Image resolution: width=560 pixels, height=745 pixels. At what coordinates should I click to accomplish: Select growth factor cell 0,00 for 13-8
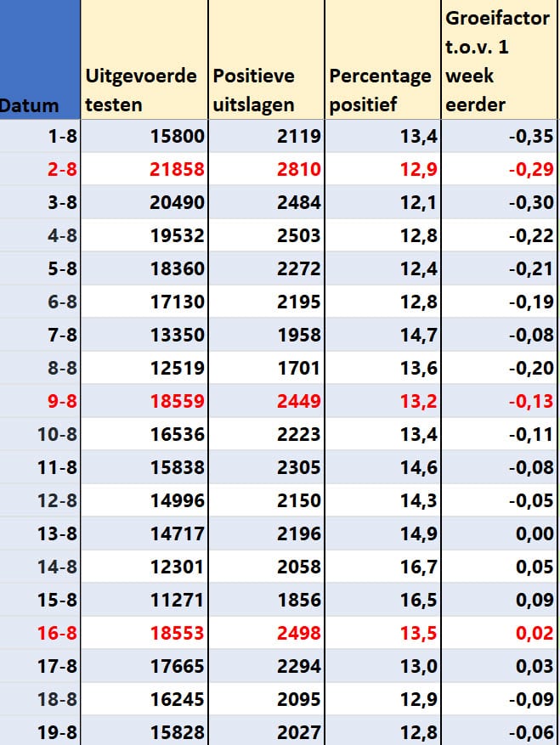coord(499,533)
